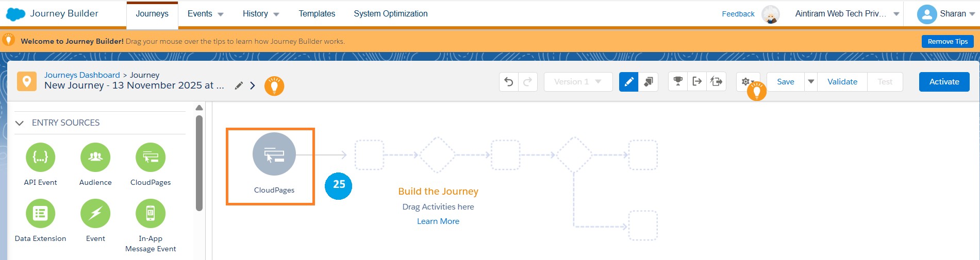This screenshot has height=260, width=980.
Task: Enable edit mode with blue pencil button
Action: click(x=628, y=82)
